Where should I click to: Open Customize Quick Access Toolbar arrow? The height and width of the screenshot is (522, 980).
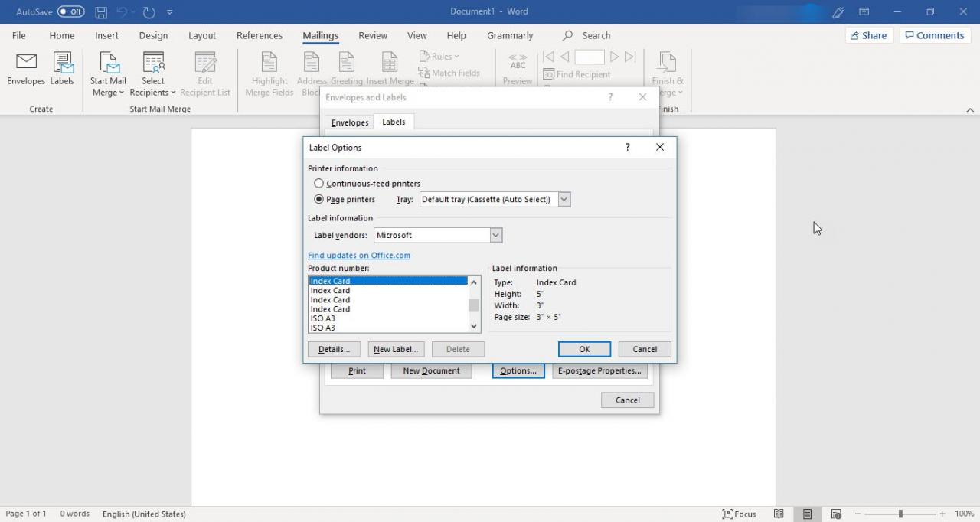(169, 12)
